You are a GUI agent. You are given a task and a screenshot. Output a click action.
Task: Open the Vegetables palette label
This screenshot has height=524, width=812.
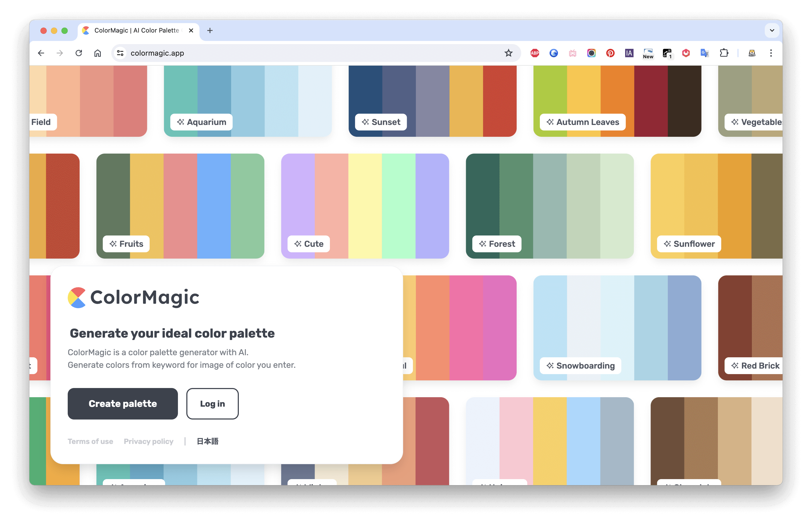754,122
